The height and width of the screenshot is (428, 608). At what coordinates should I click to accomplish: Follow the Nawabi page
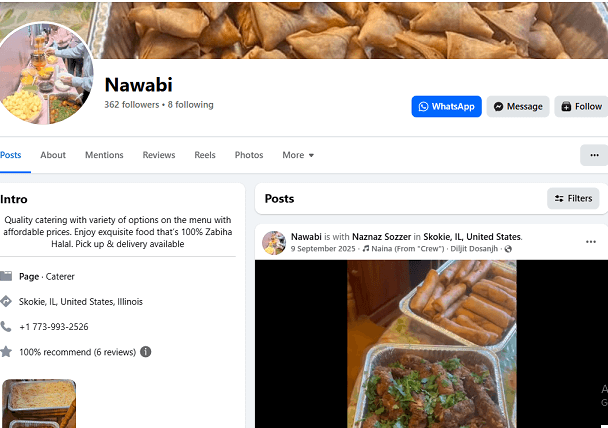click(580, 106)
